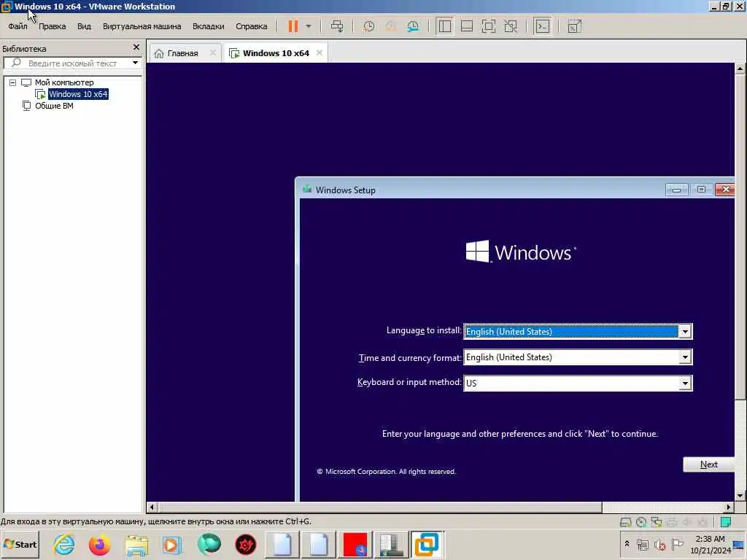Click the network adapter status icon

657,522
